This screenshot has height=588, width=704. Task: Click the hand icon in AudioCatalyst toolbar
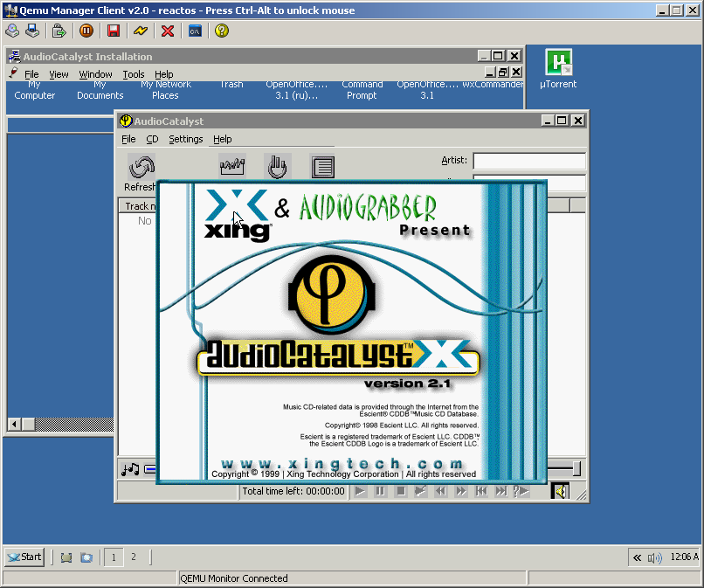coord(277,166)
